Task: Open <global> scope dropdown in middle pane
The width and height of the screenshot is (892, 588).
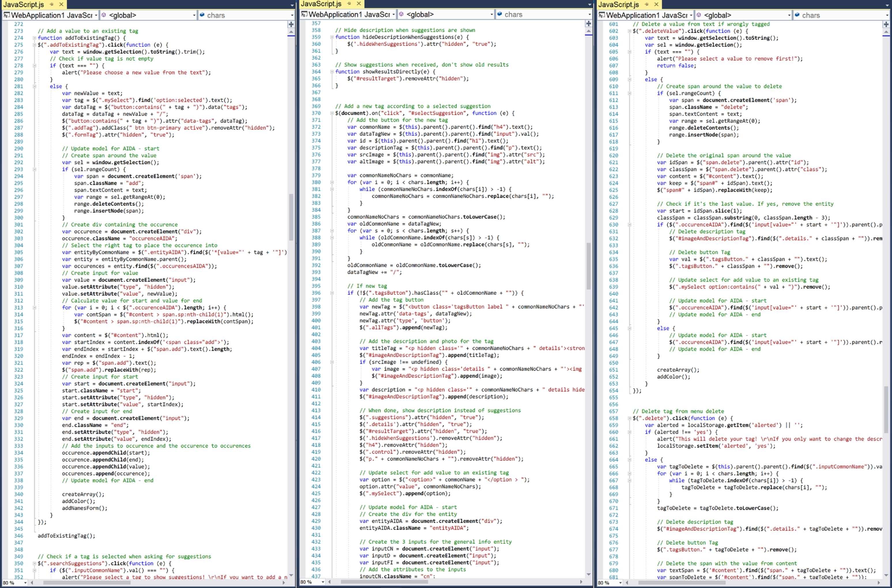Action: pyautogui.click(x=492, y=15)
